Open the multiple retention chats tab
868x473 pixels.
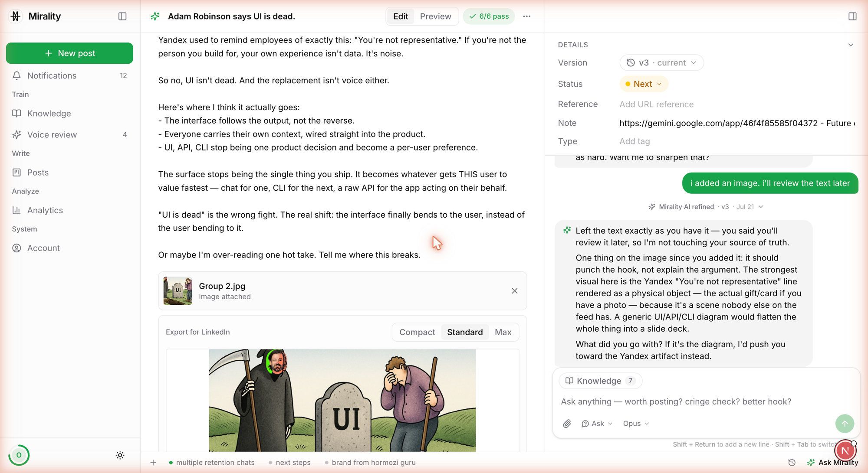(x=211, y=463)
